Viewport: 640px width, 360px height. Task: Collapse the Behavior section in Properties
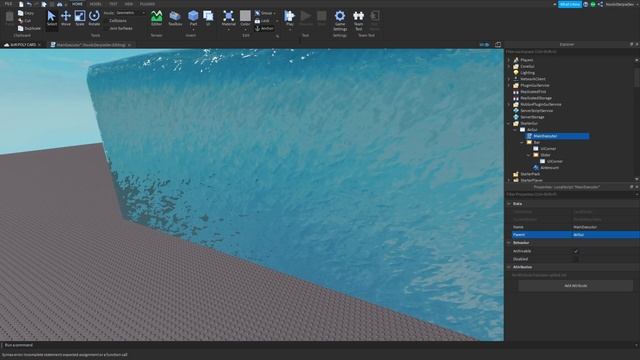tap(509, 242)
